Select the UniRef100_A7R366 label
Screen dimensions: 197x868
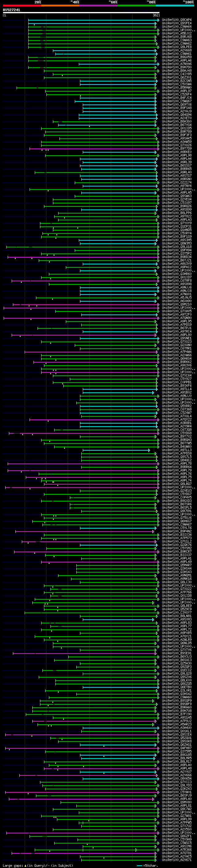pyautogui.click(x=177, y=850)
